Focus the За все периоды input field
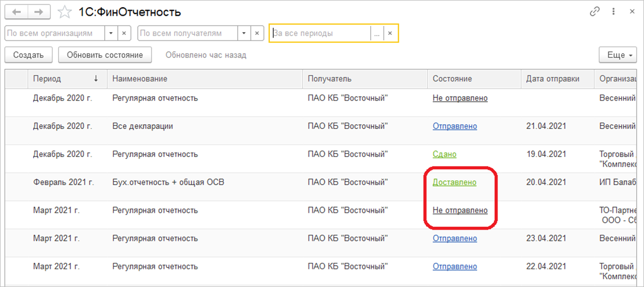Screen dimensions: 644x287 [320, 33]
